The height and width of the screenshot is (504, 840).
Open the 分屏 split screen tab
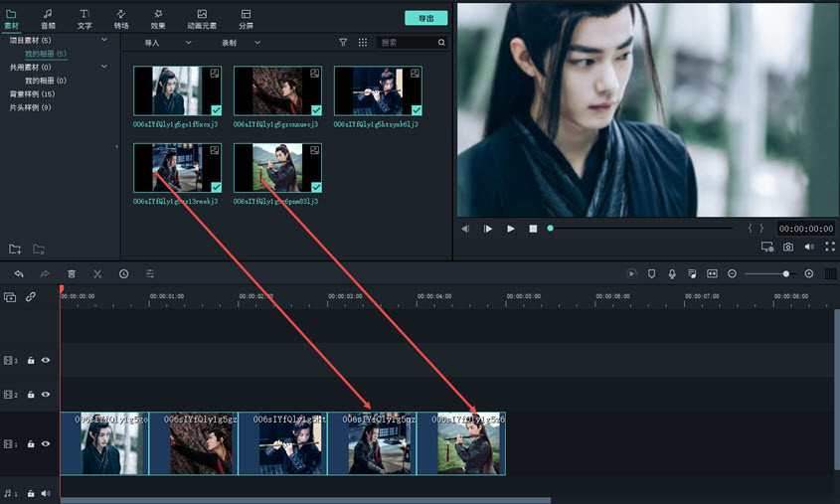(x=246, y=19)
